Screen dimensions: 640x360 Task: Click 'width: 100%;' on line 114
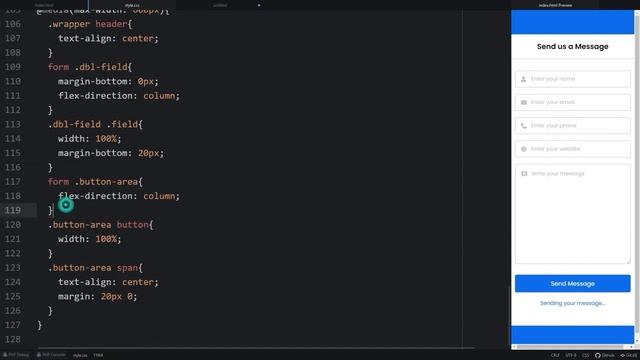click(x=89, y=139)
